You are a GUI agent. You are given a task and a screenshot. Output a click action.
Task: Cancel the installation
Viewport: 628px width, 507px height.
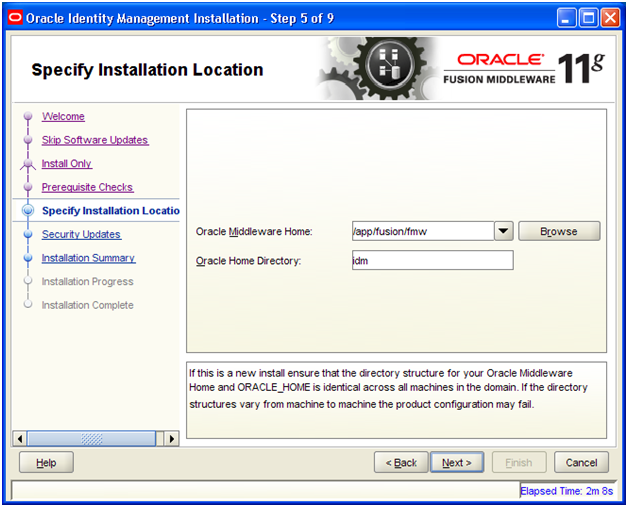pyautogui.click(x=581, y=463)
